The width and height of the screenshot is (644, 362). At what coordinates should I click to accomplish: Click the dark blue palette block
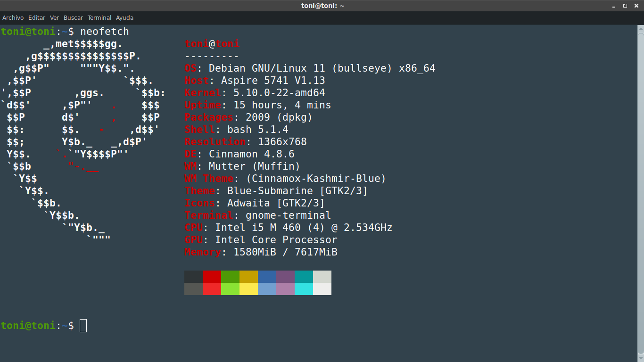point(267,277)
